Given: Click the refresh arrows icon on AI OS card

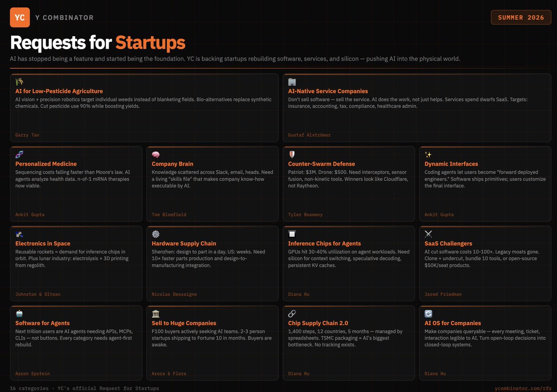Looking at the screenshot, I should tap(428, 314).
